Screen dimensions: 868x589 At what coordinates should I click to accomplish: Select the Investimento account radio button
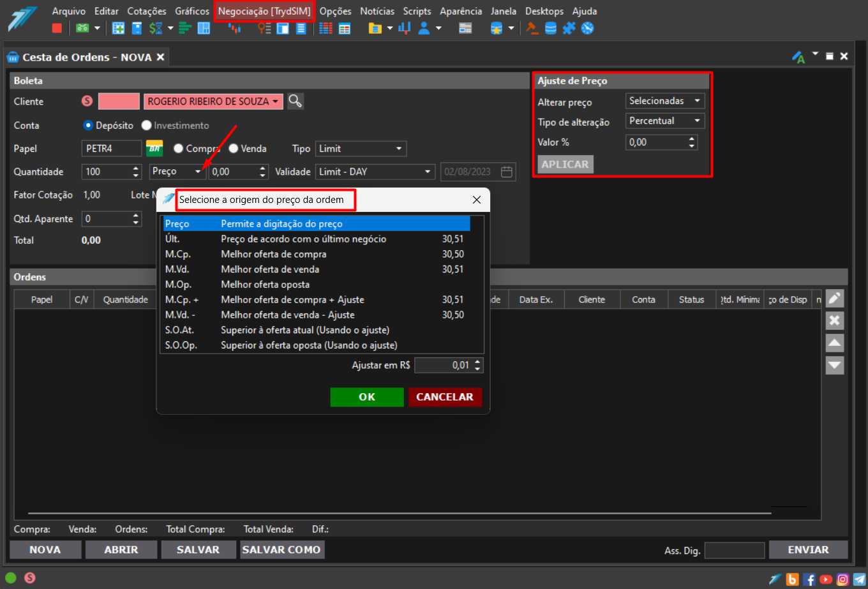[147, 126]
